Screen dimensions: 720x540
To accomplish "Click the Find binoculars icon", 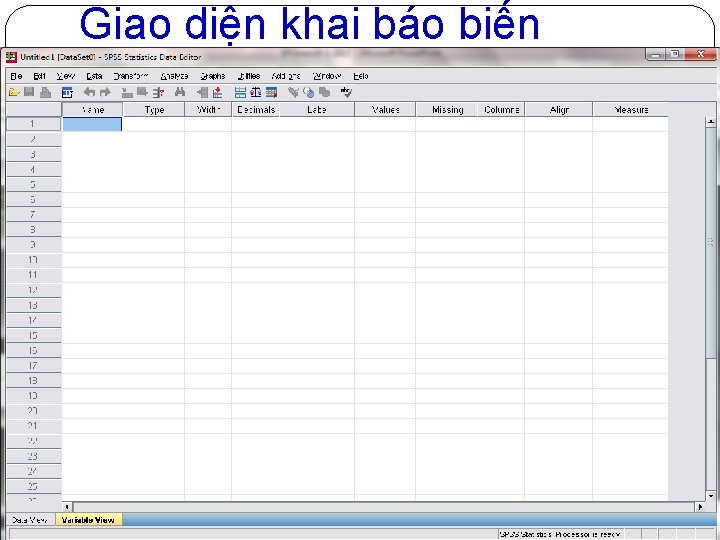I will 180,93.
